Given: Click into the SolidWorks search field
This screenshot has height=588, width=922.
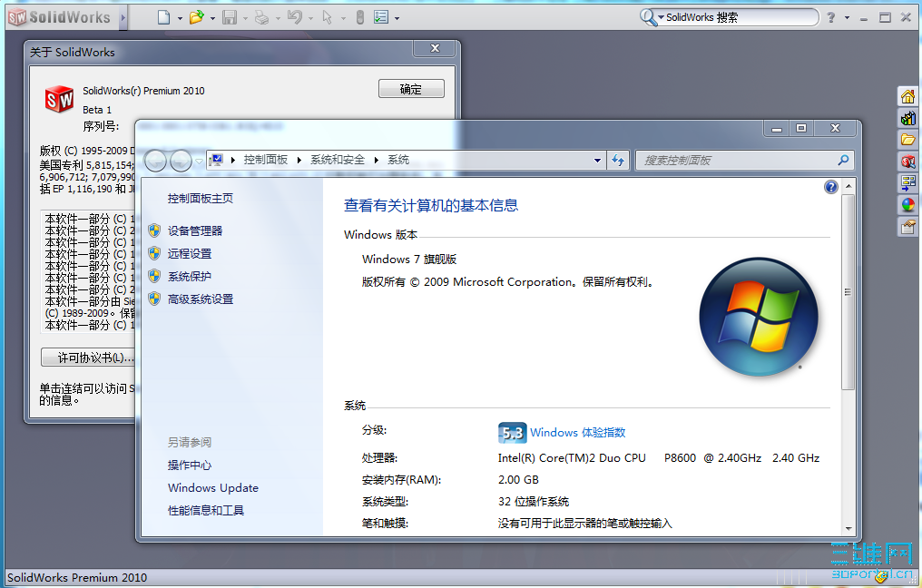Looking at the screenshot, I should point(741,17).
